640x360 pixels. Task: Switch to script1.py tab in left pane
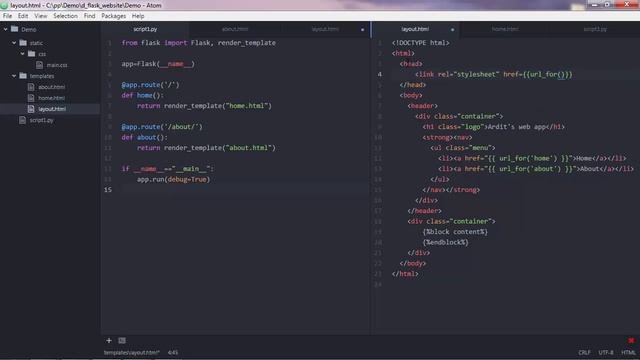145,29
